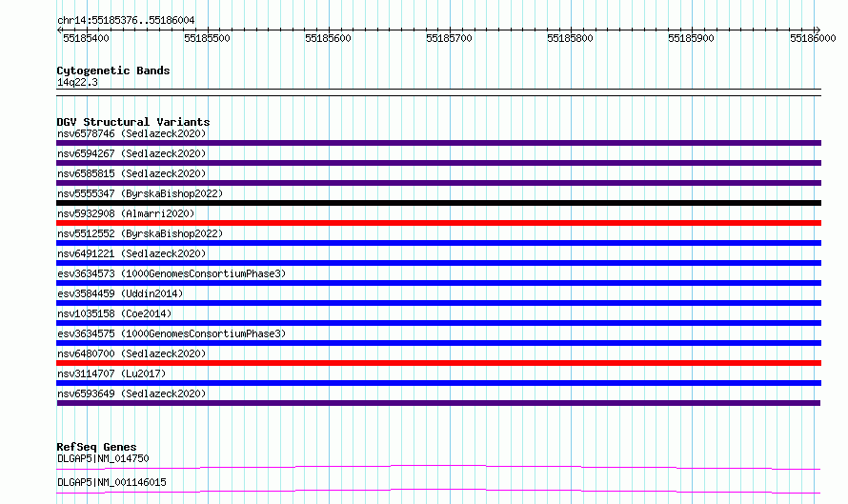Viewport: 848px width, 504px height.
Task: Click the blue bar for nsv6491221
Action: coord(438,263)
